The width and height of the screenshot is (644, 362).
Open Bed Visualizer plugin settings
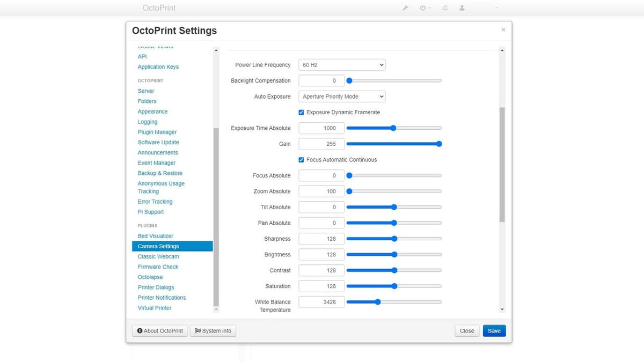pos(156,236)
